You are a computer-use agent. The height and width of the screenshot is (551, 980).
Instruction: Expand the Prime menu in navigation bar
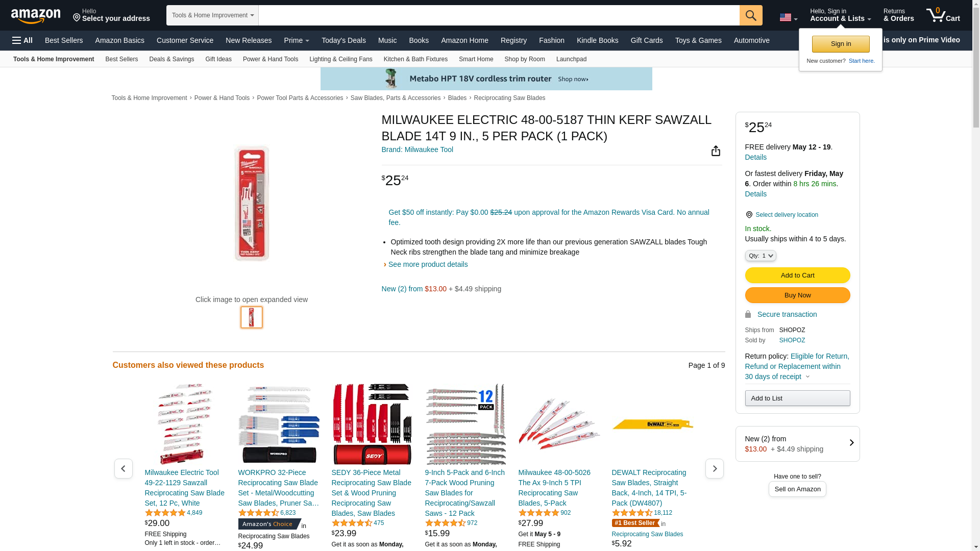297,40
